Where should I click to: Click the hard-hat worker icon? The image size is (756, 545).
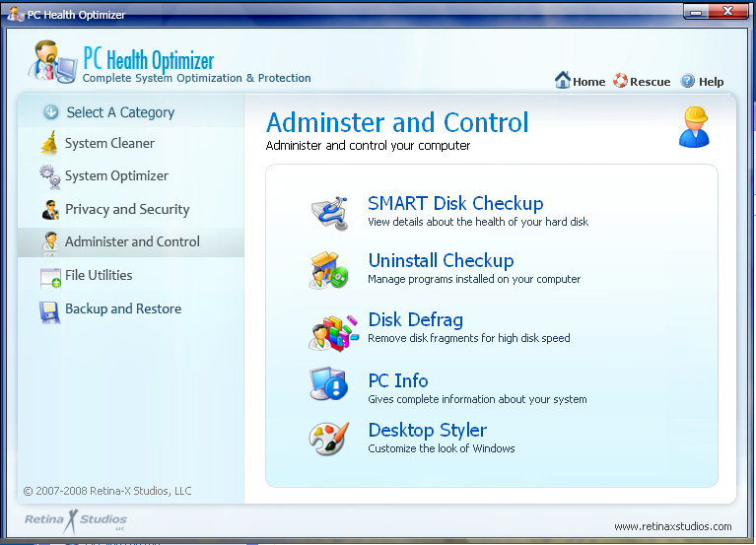(x=694, y=127)
